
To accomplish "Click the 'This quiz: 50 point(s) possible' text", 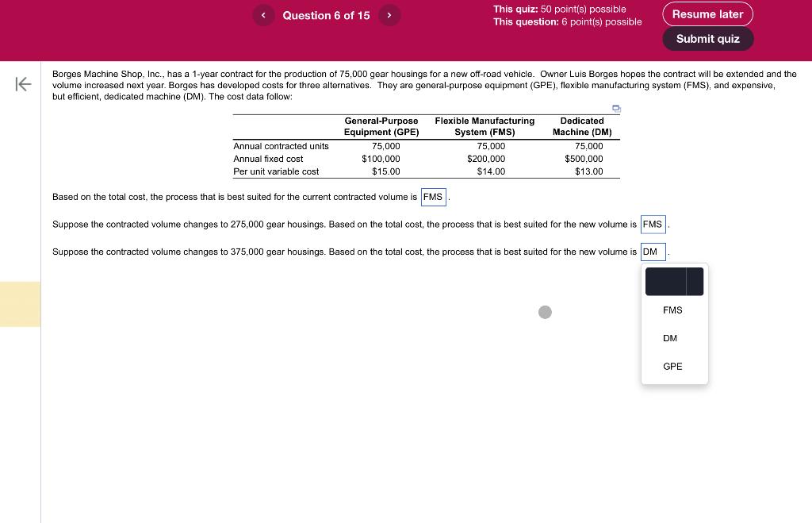I will (x=559, y=10).
